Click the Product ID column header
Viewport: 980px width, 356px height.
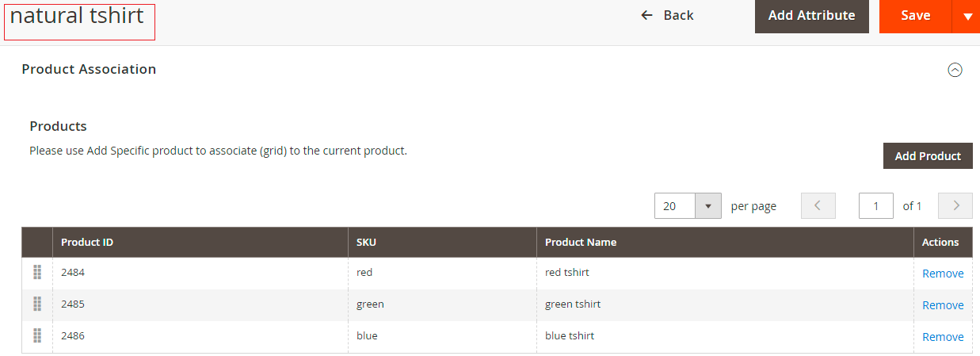click(x=87, y=243)
